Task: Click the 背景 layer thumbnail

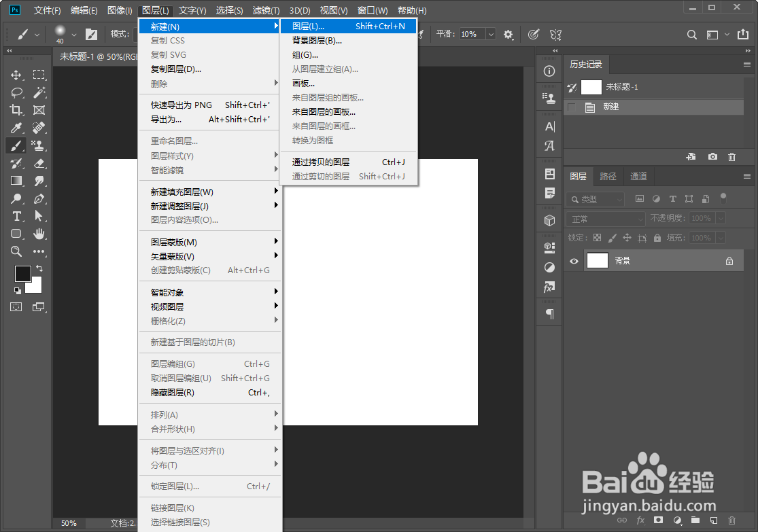Action: click(598, 261)
